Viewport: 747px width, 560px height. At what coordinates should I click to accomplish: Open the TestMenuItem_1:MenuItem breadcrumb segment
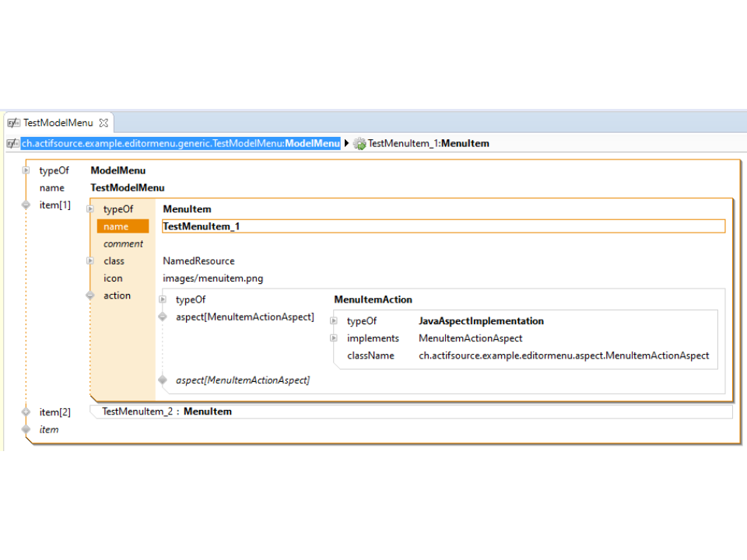(x=428, y=144)
